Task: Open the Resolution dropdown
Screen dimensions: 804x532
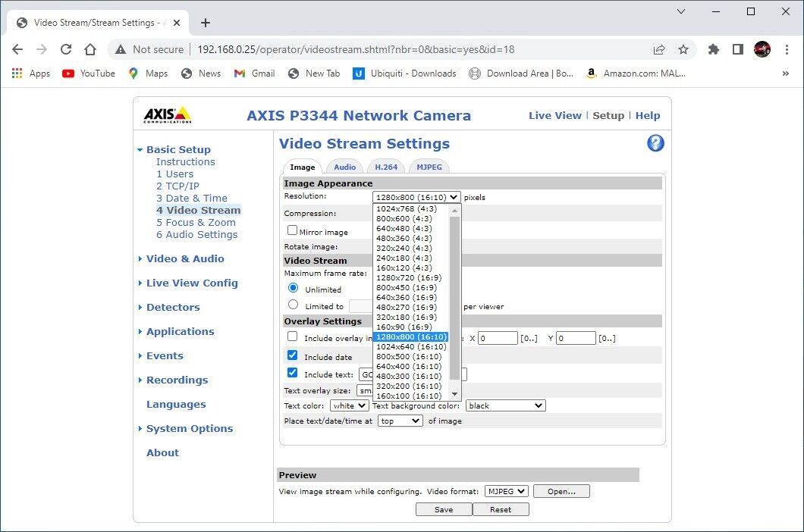Action: point(416,197)
